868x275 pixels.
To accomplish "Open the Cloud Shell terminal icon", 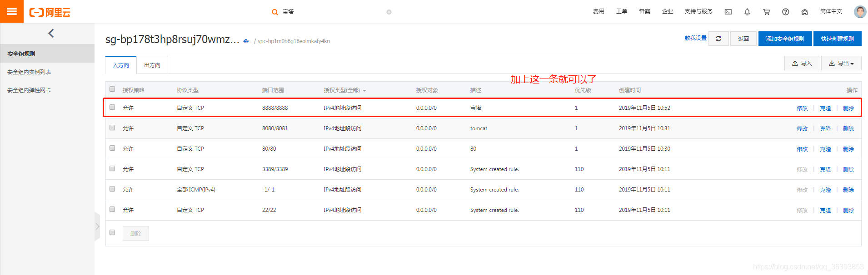I will tap(728, 12).
